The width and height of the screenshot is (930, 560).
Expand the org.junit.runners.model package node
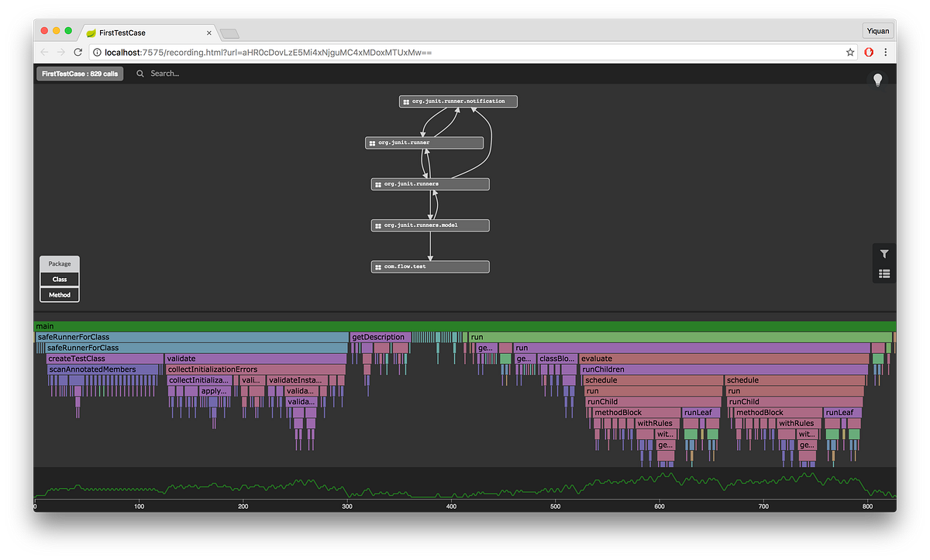click(429, 225)
